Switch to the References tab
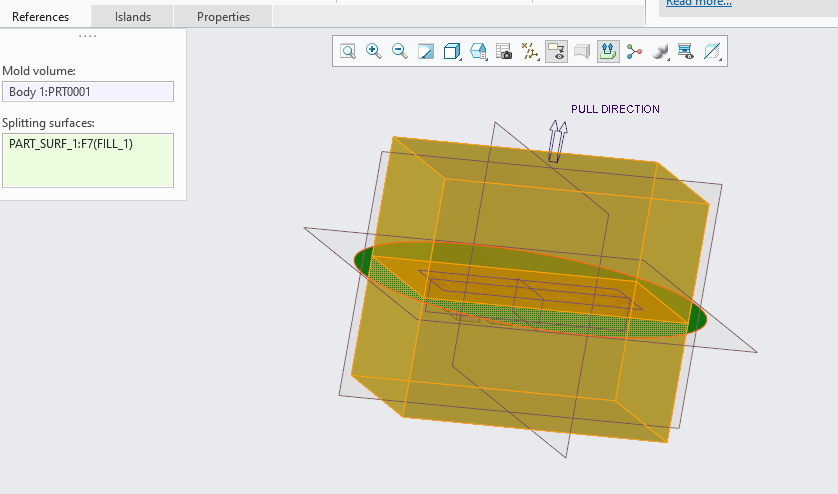This screenshot has height=494, width=838. (41, 17)
